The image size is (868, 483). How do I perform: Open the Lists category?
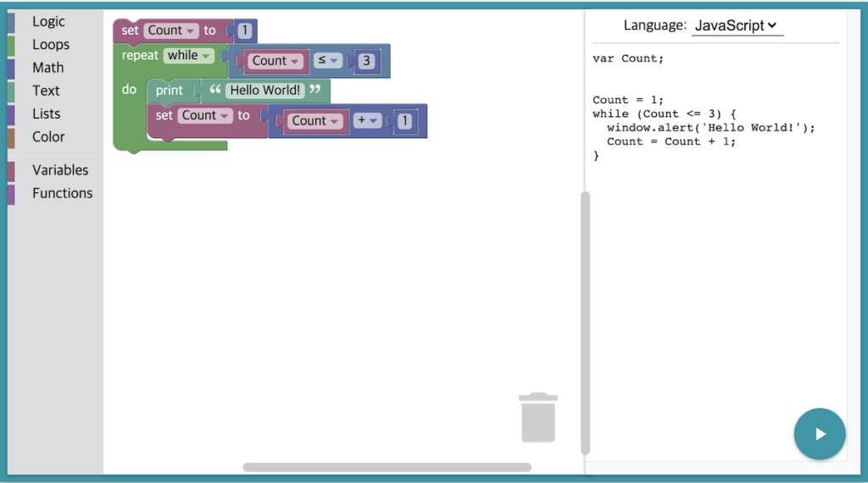pos(47,114)
